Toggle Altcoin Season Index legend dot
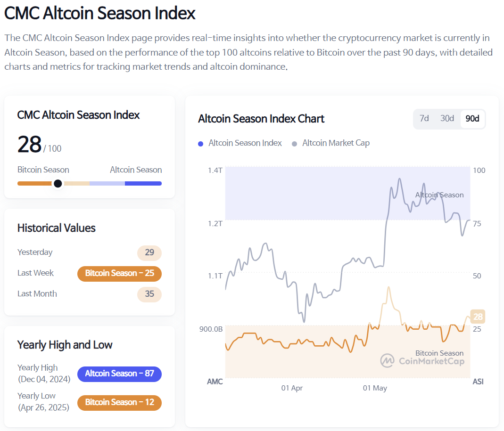The width and height of the screenshot is (504, 431). tap(201, 143)
